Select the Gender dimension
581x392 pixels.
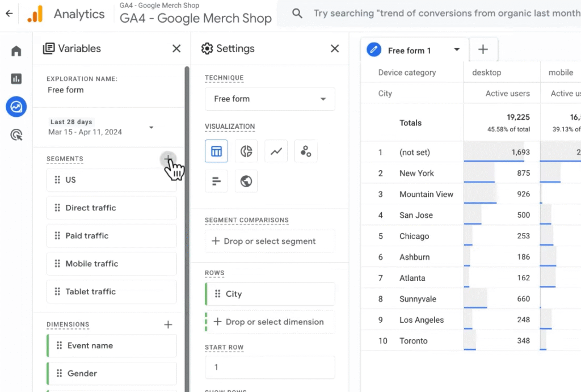click(112, 373)
